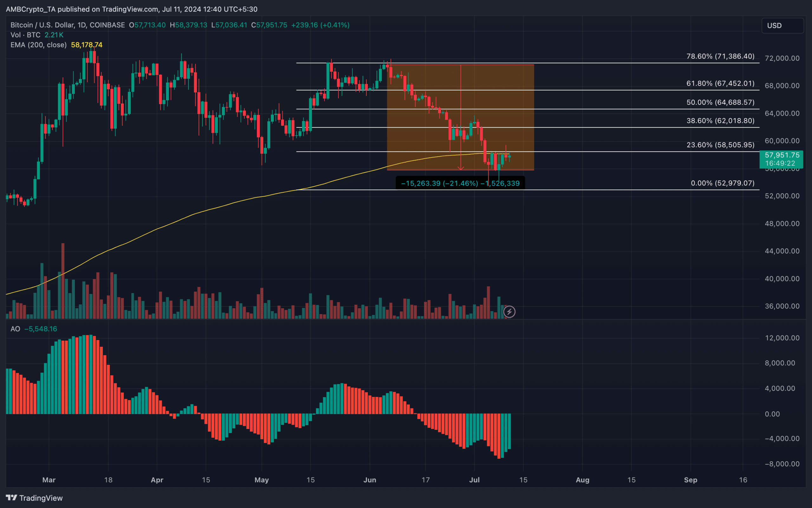Click the 12,000.00 label on AO axis
The image size is (812, 508).
click(782, 338)
